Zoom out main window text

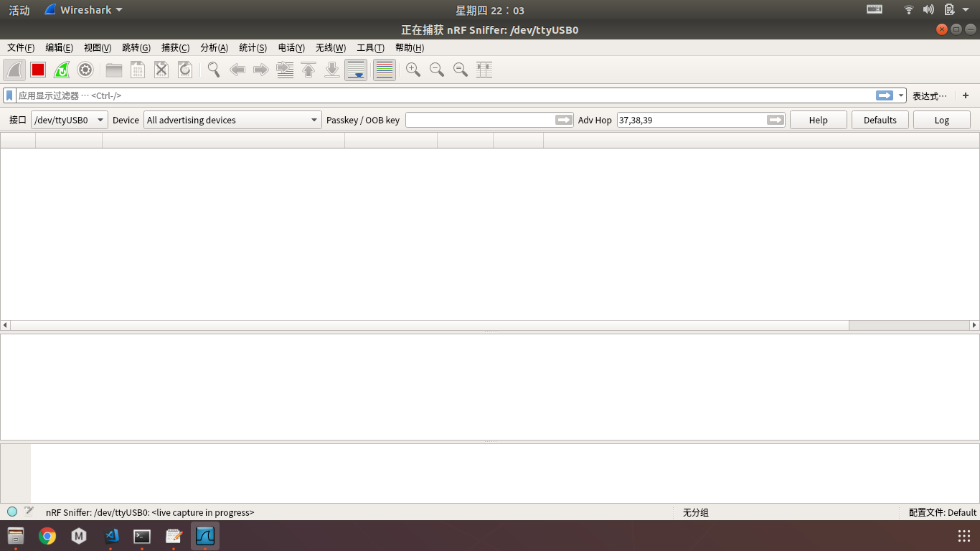(x=437, y=70)
